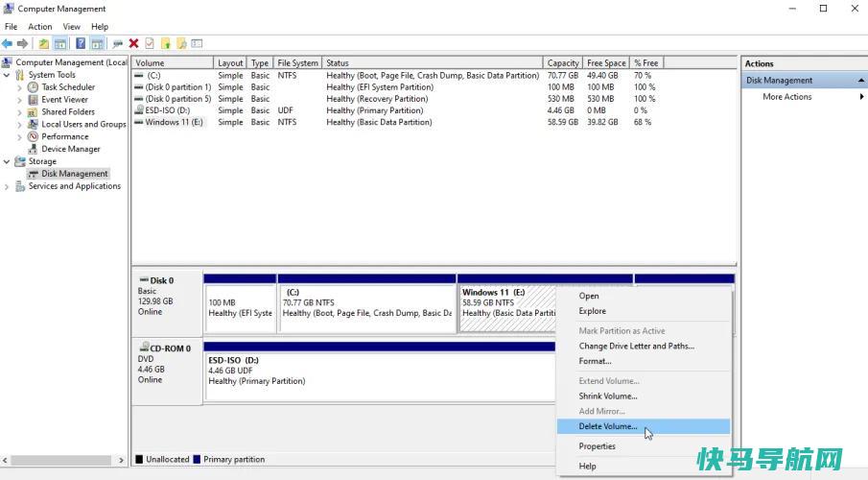Choose Shrink Volume... from context menu

[x=644, y=396]
